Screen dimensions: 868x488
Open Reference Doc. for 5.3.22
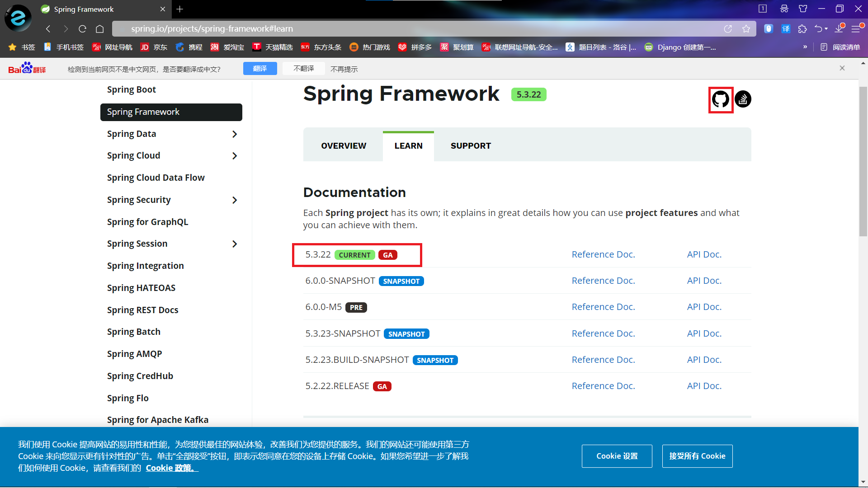coord(604,254)
